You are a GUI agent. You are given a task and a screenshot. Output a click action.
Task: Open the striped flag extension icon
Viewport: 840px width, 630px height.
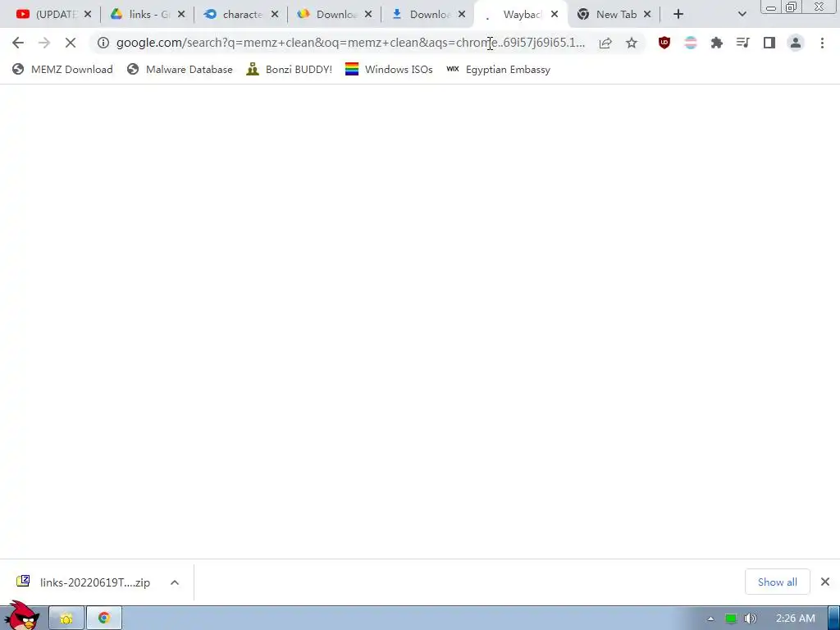pos(691,43)
